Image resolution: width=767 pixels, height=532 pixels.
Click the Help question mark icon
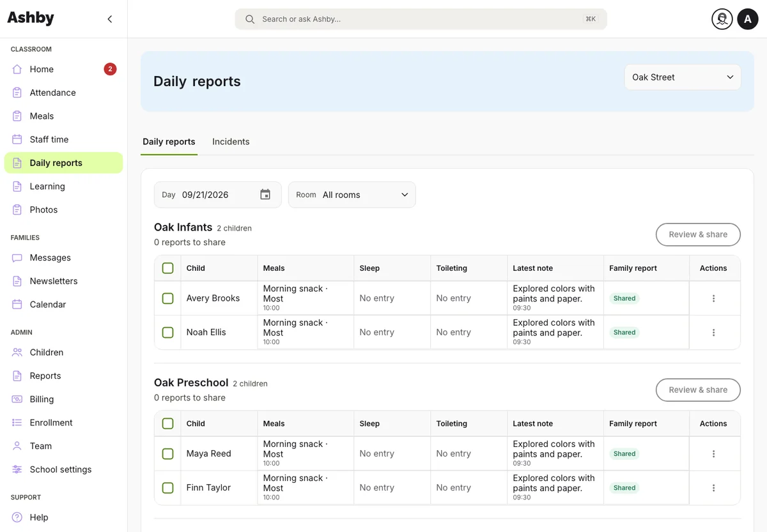point(17,517)
